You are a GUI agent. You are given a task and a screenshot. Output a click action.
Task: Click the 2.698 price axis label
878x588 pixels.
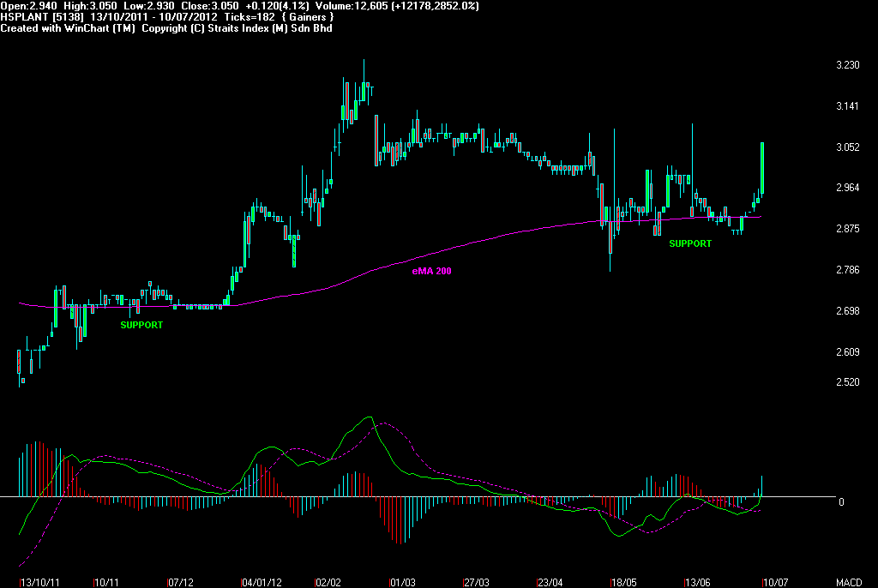click(848, 311)
